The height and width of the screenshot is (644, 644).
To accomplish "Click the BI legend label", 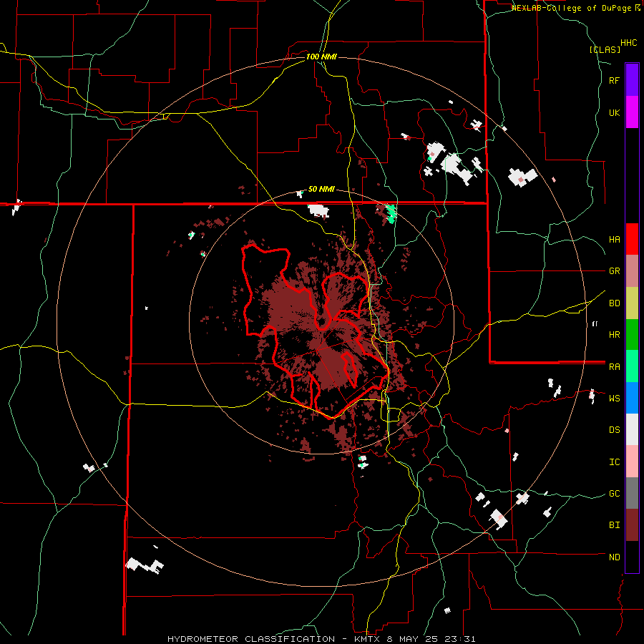I will (x=614, y=525).
